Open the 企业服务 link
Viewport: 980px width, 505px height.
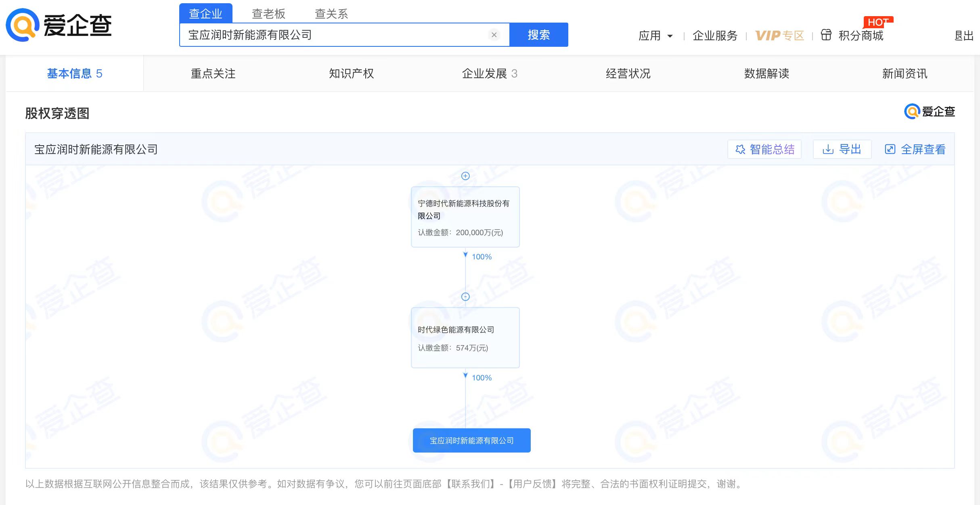pyautogui.click(x=715, y=35)
